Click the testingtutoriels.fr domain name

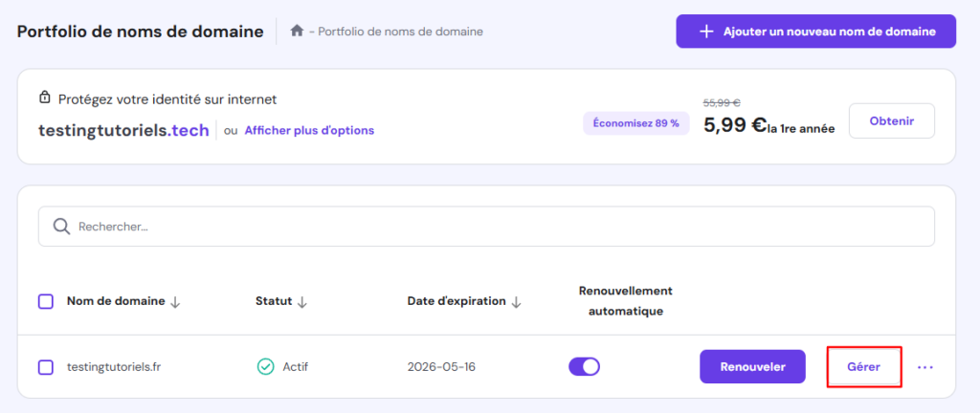point(114,367)
